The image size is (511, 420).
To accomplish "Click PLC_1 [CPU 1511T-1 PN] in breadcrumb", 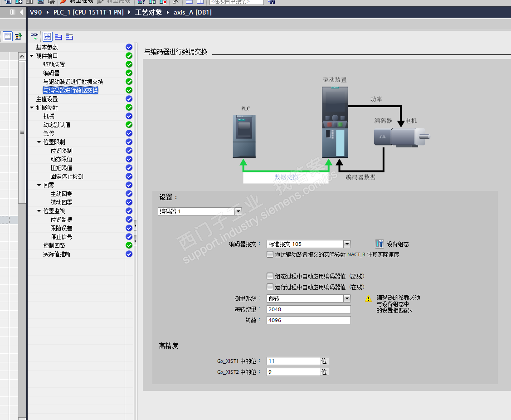I will tap(89, 12).
